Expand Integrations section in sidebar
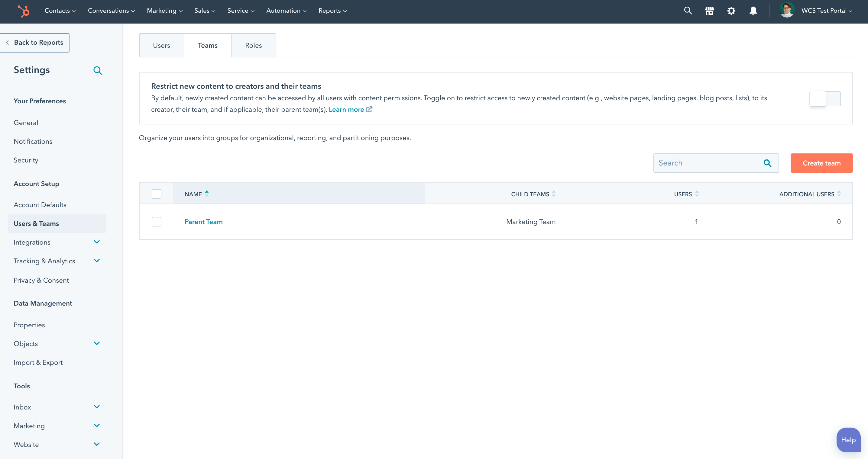The height and width of the screenshot is (459, 868). (x=97, y=242)
